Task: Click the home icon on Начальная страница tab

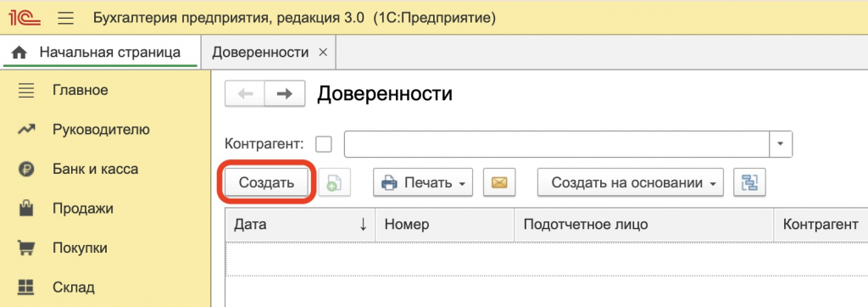Action: [19, 53]
